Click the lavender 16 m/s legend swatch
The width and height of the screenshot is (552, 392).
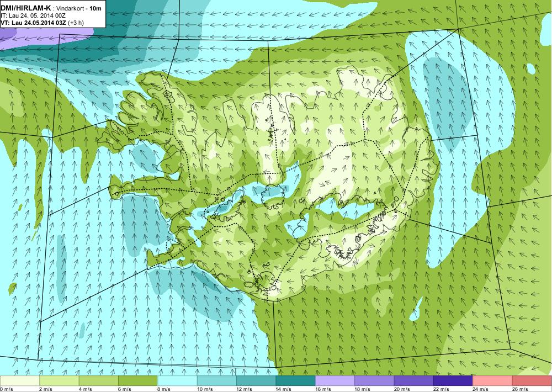tap(335, 381)
